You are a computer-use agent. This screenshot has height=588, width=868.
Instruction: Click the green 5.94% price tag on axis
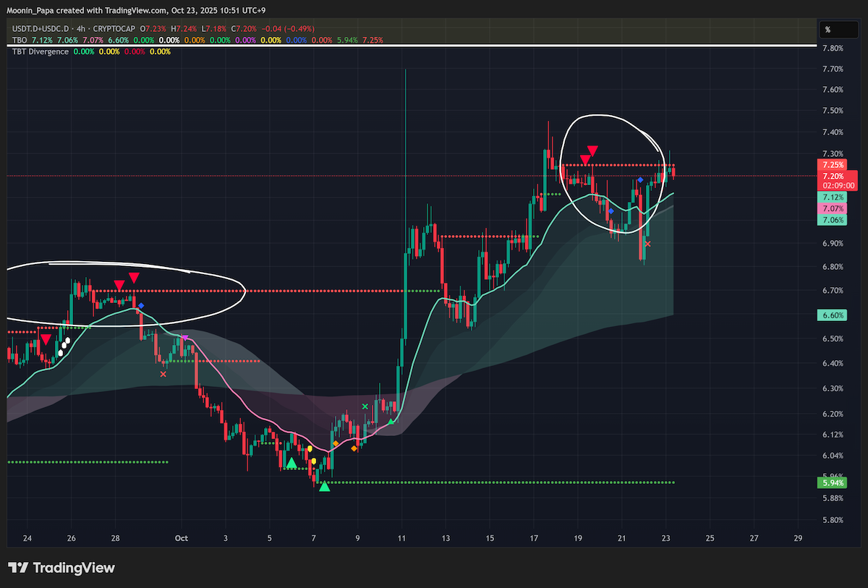(833, 482)
